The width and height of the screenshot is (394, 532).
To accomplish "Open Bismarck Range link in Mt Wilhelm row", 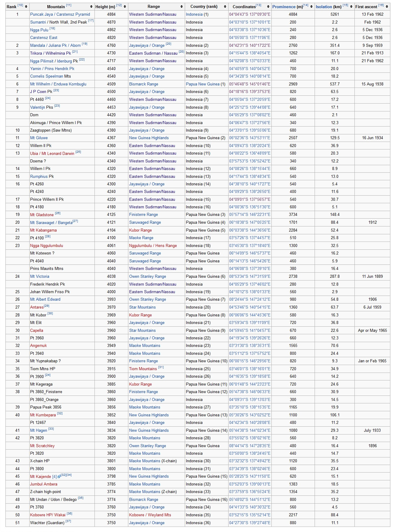I will tap(144, 84).
